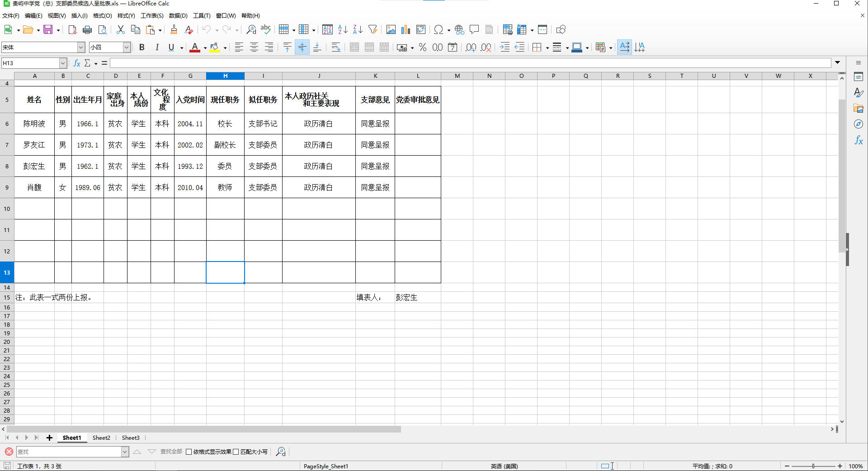The height and width of the screenshot is (471, 868).
Task: Insert special character omega icon
Action: click(438, 30)
